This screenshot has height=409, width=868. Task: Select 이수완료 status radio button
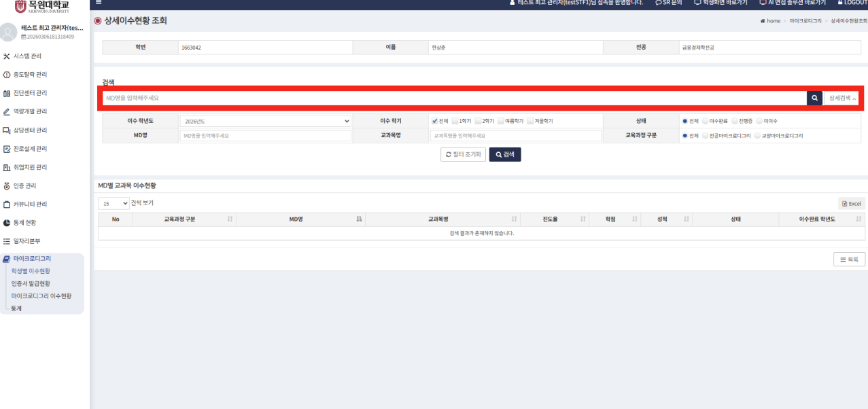coord(705,121)
